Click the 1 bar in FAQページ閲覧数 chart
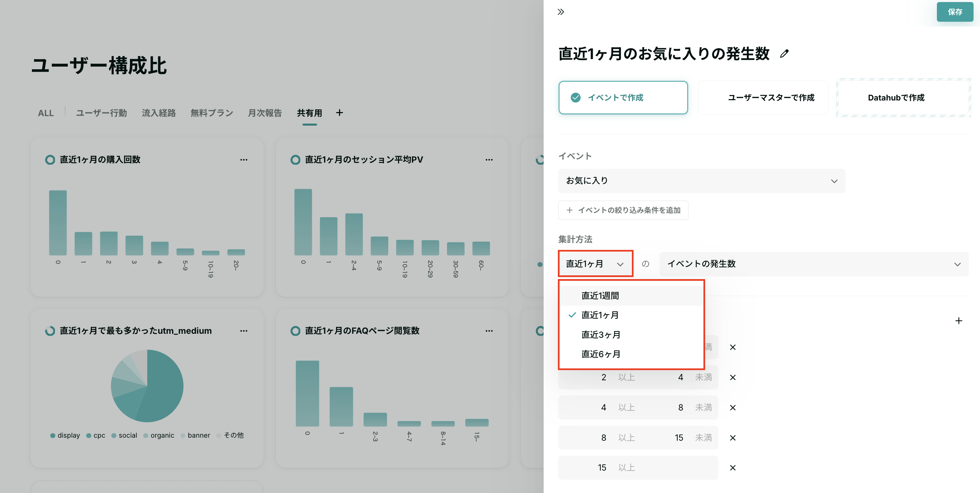The width and height of the screenshot is (980, 493). 341,406
